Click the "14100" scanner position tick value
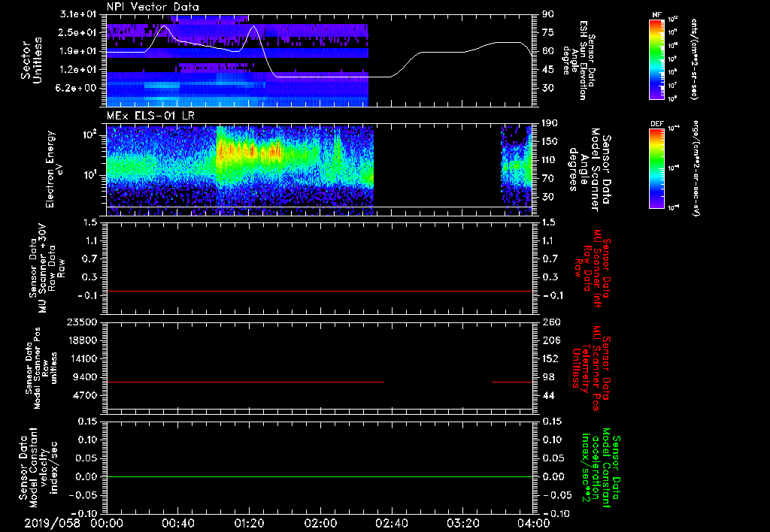The height and width of the screenshot is (532, 770). (81, 358)
